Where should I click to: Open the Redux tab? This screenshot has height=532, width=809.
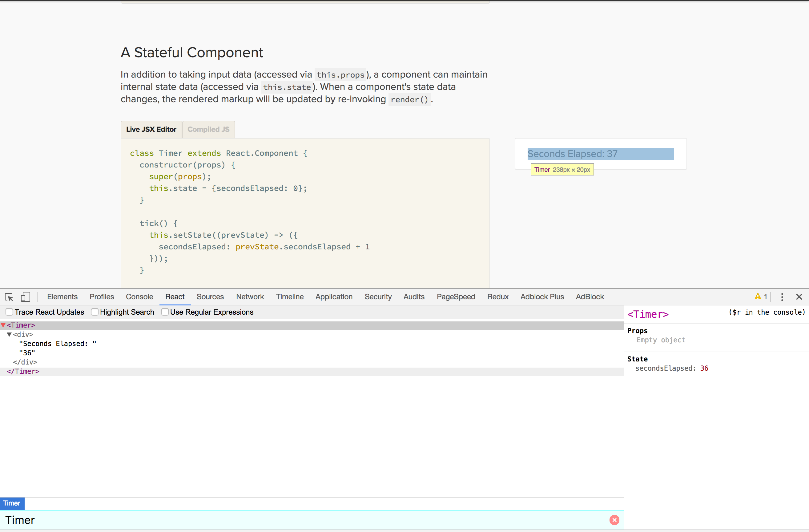(498, 297)
